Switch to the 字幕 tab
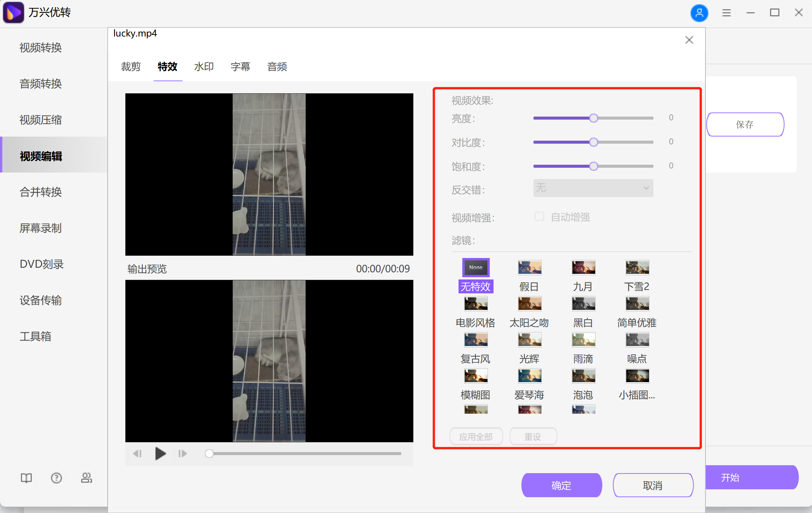The image size is (812, 513). click(x=240, y=67)
